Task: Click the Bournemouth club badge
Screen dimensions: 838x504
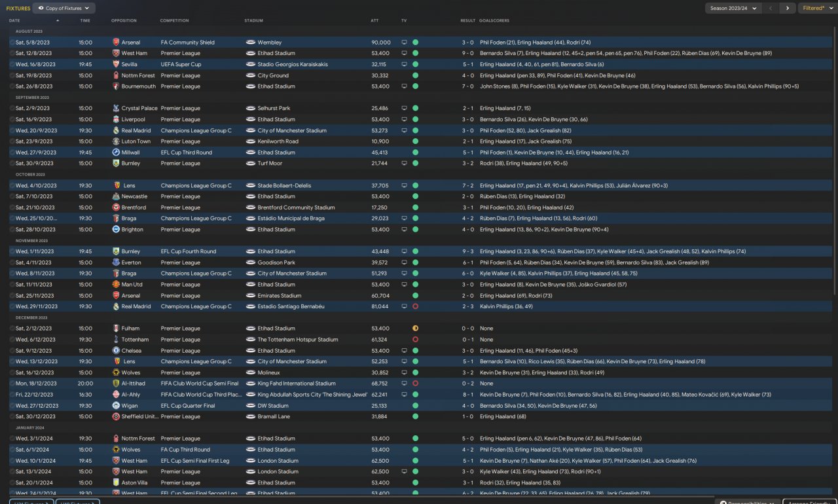Action: [116, 86]
